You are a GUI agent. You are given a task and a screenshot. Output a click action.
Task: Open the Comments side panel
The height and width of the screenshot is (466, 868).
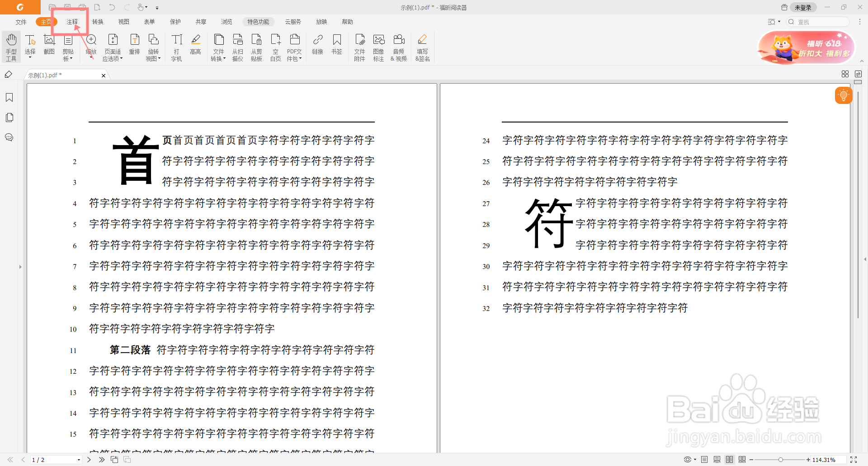9,137
